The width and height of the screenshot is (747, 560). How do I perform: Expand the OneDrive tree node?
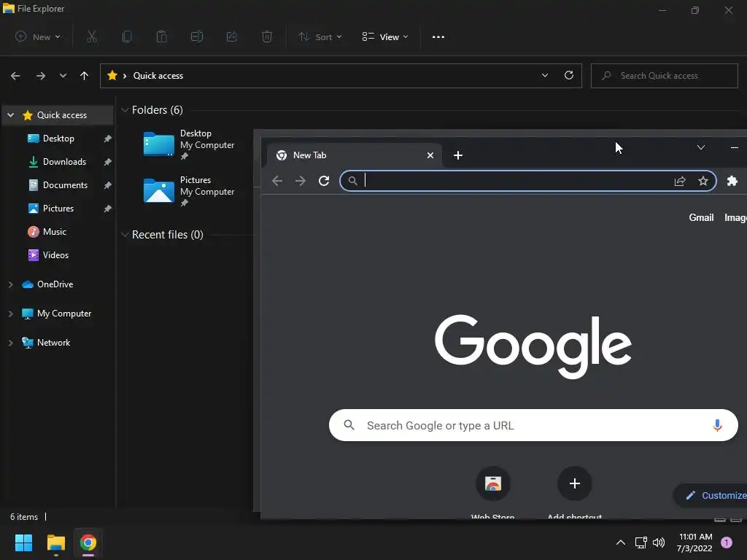pos(10,284)
